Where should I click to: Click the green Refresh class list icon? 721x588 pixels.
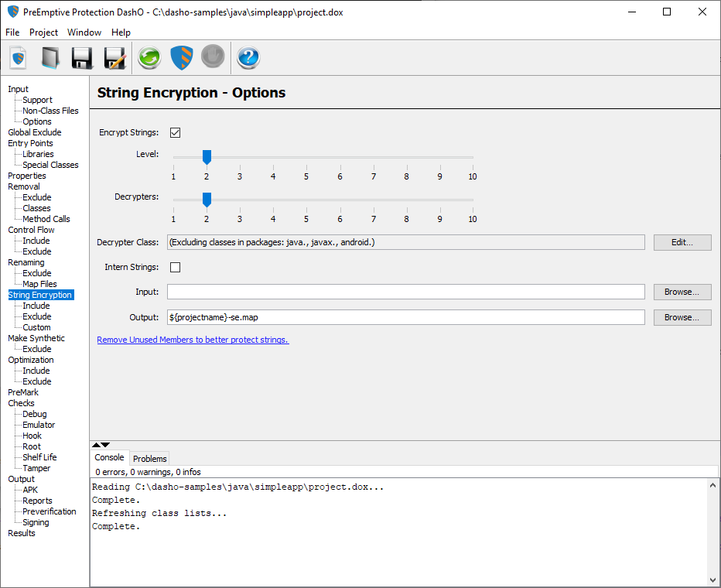click(x=149, y=58)
